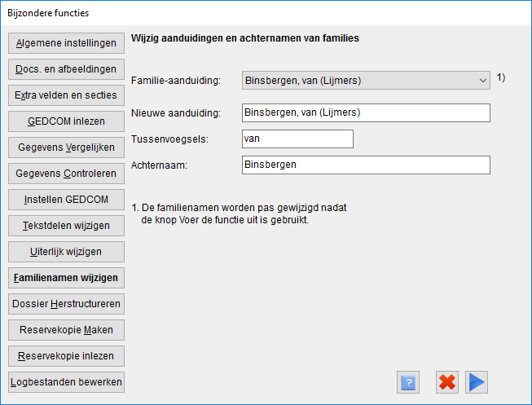Go to Instellen GEDCOM
Viewport: 532px width, 405px height.
pyautogui.click(x=66, y=200)
